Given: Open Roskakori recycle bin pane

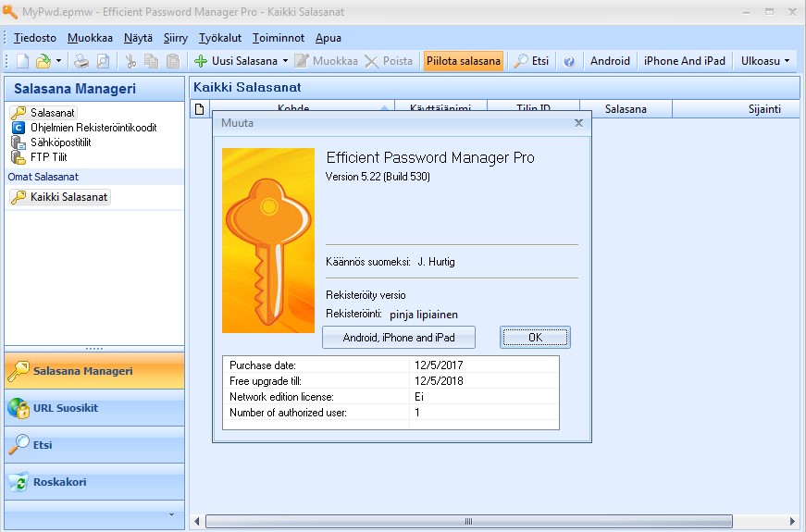Looking at the screenshot, I should coord(94,482).
